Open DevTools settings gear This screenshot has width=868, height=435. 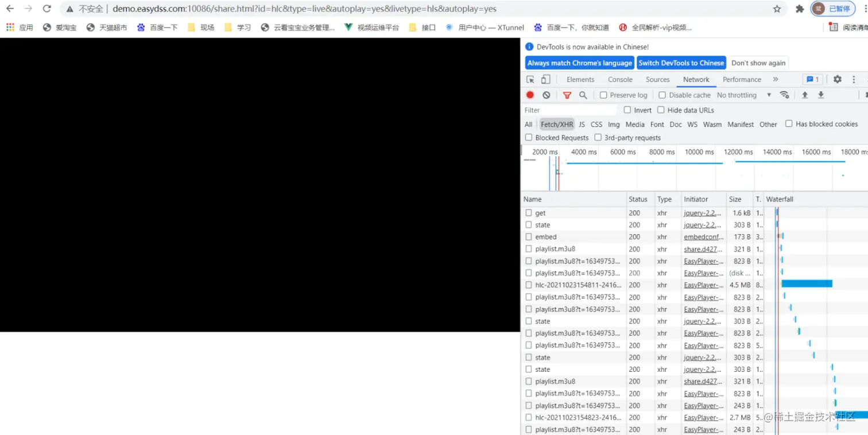(x=837, y=79)
